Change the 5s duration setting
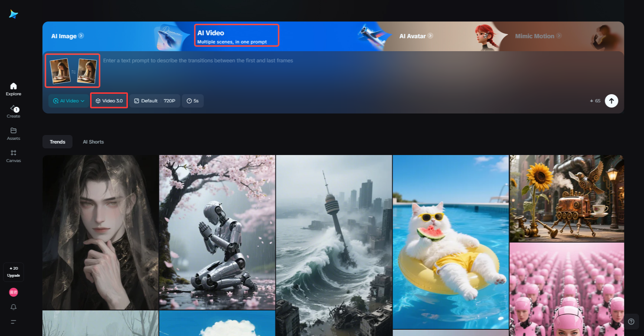Viewport: 644px width, 336px height. point(192,101)
